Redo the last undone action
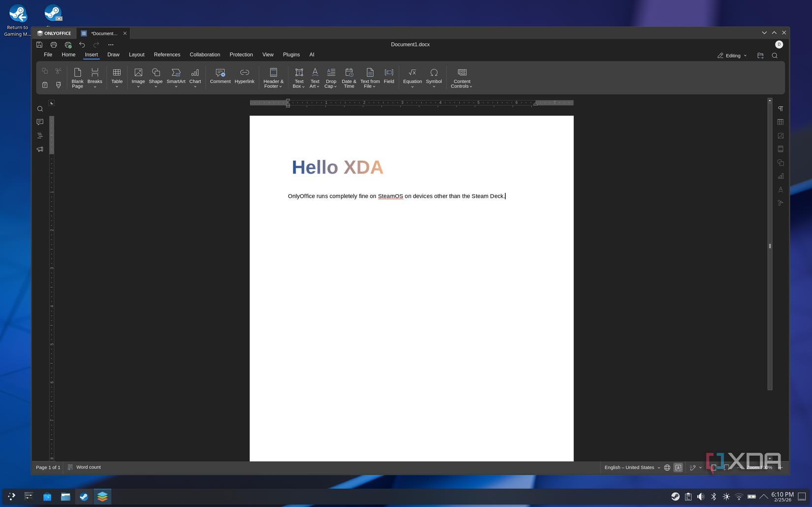The width and height of the screenshot is (812, 507). (x=96, y=45)
